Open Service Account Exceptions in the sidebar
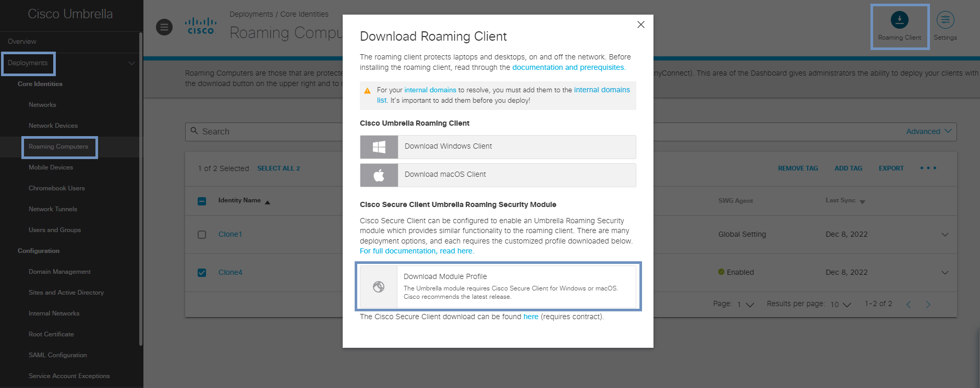The image size is (980, 388). click(69, 376)
